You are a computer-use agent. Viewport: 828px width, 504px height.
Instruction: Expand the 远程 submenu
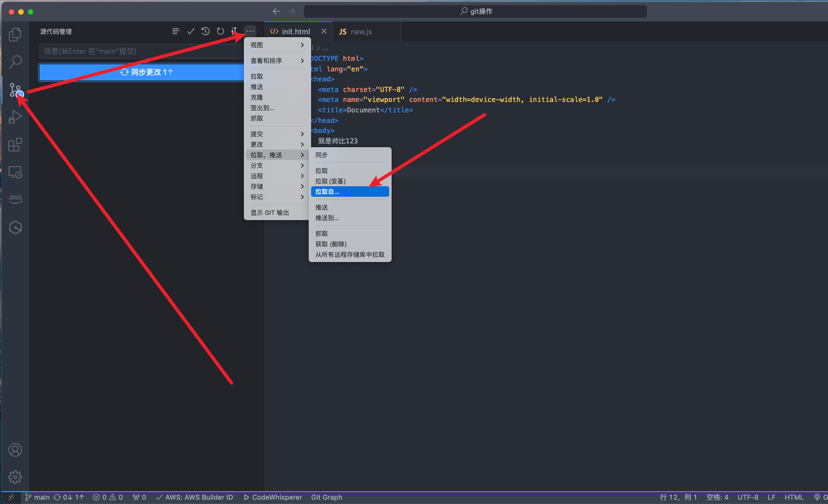(x=277, y=176)
